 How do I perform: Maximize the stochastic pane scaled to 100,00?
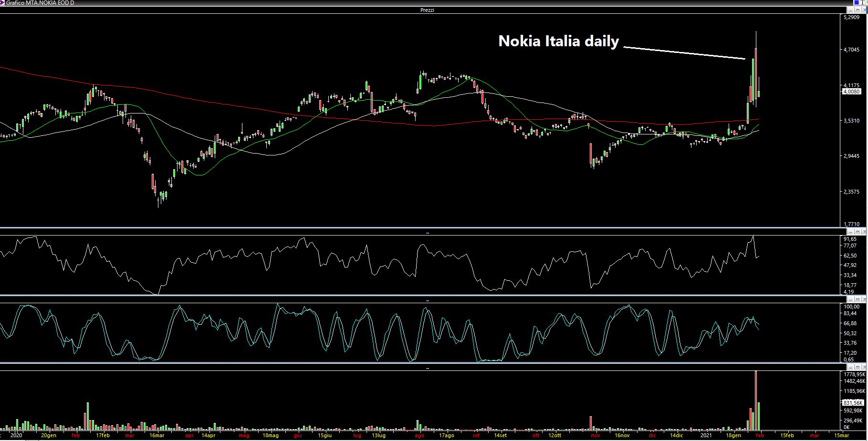tap(858, 299)
